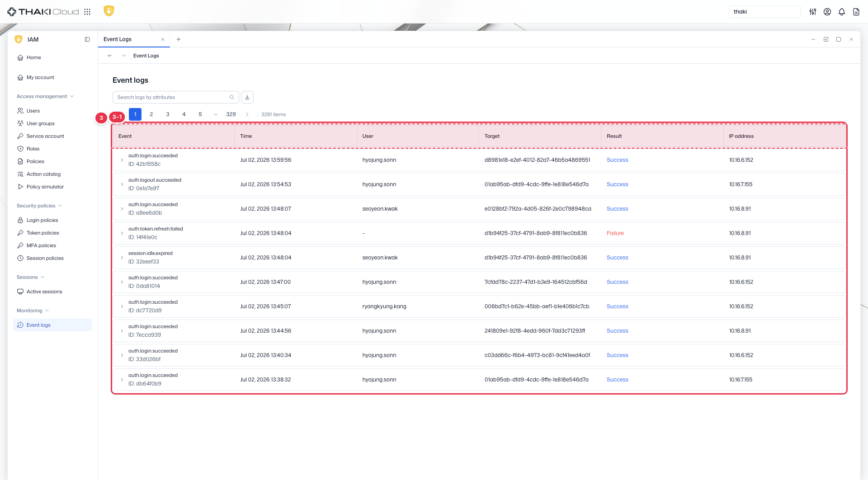Open My account page
Viewport: 868px width, 480px height.
[x=40, y=77]
